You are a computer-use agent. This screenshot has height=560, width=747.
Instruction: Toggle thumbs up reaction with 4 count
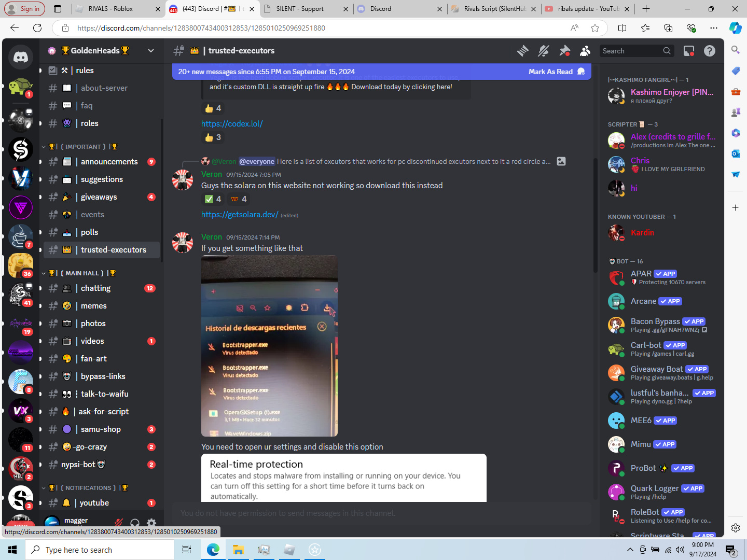tap(213, 108)
